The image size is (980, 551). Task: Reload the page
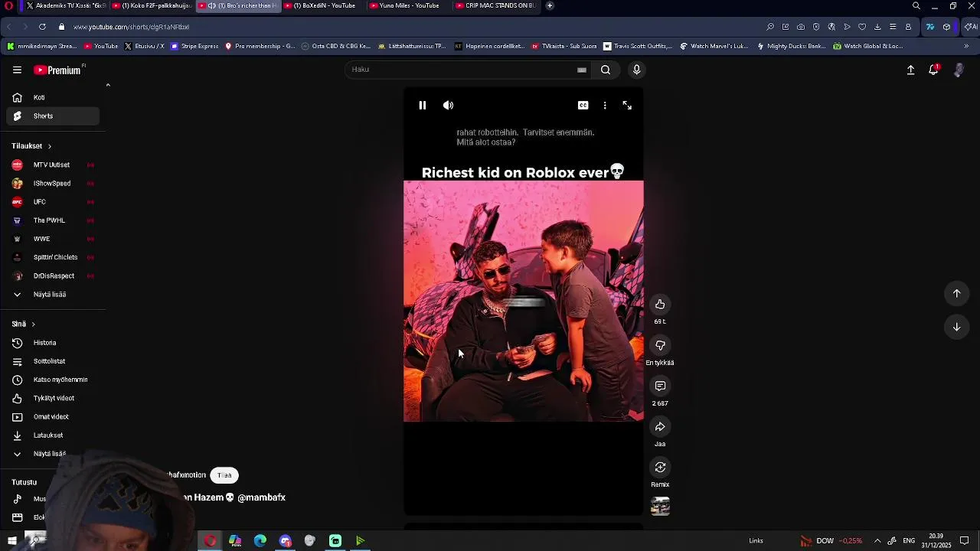[x=42, y=27]
